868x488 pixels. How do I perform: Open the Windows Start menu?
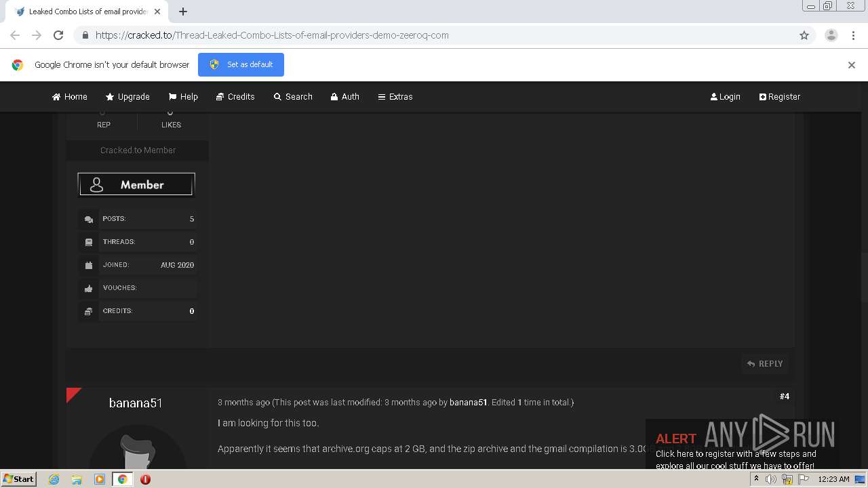(19, 479)
